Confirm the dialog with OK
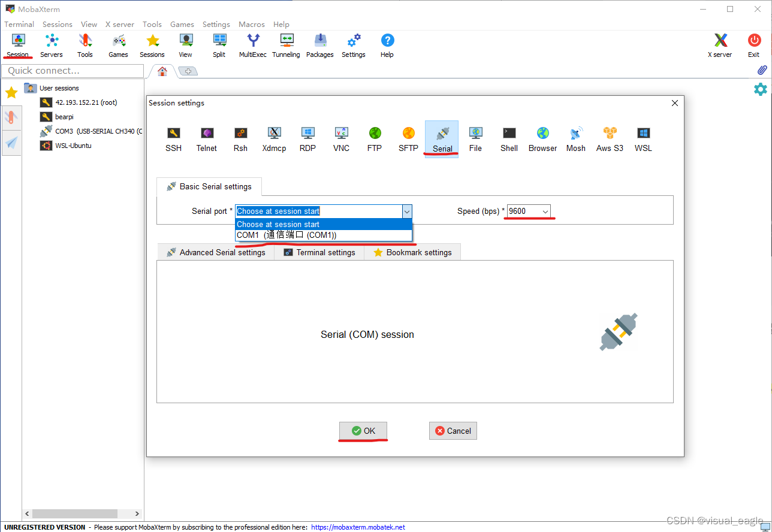 (363, 431)
